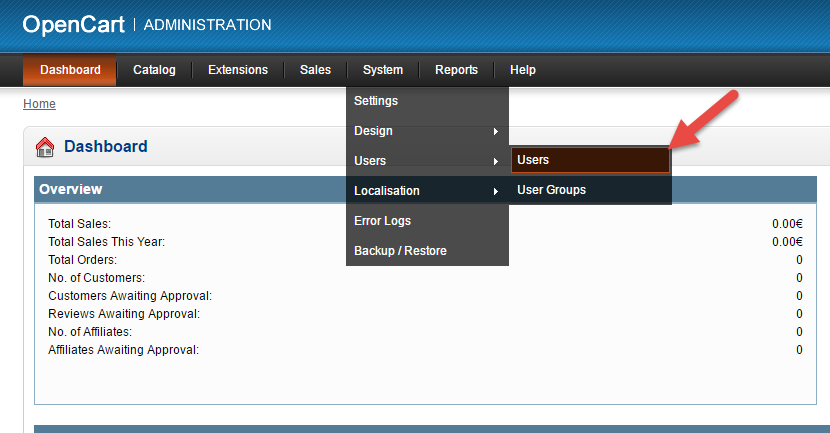Choose User Groups in the submenu
The height and width of the screenshot is (433, 830).
point(590,190)
